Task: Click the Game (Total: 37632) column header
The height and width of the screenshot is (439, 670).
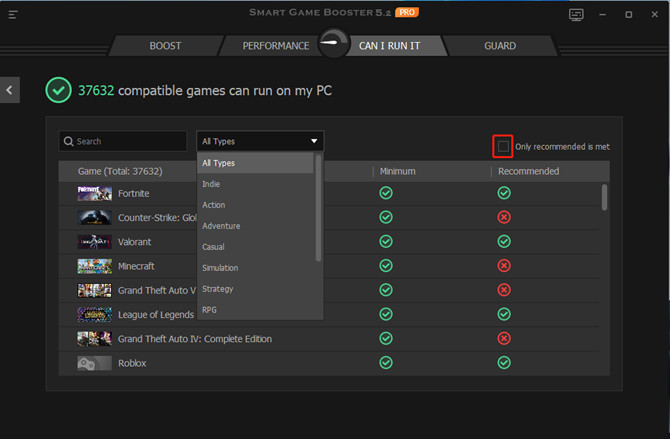Action: pos(120,171)
